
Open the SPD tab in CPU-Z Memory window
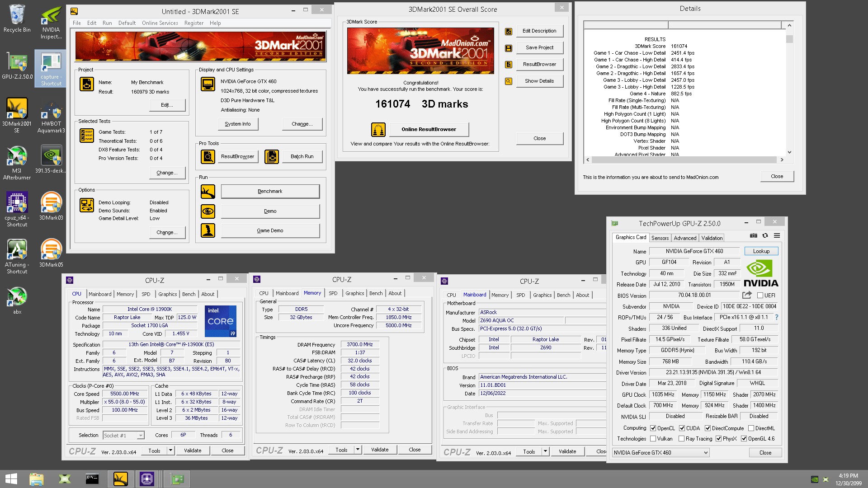(x=333, y=293)
